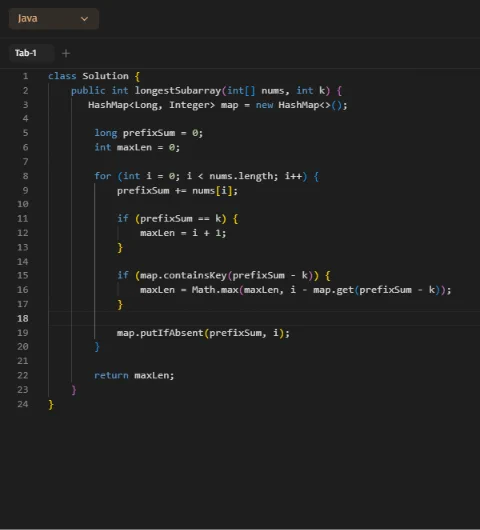Click line number 18 in the gutter
This screenshot has height=530, width=480.
coord(23,319)
